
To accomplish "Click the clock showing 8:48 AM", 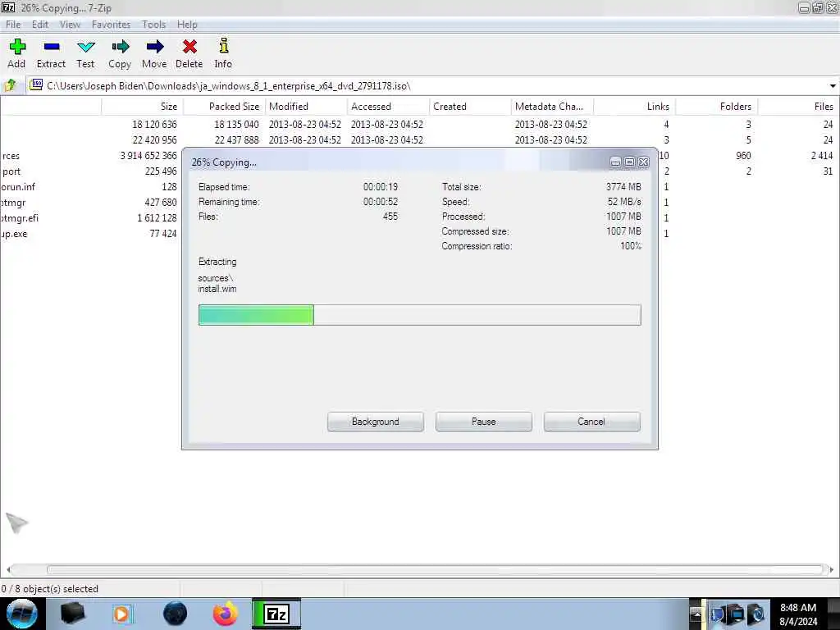I will pos(798,614).
